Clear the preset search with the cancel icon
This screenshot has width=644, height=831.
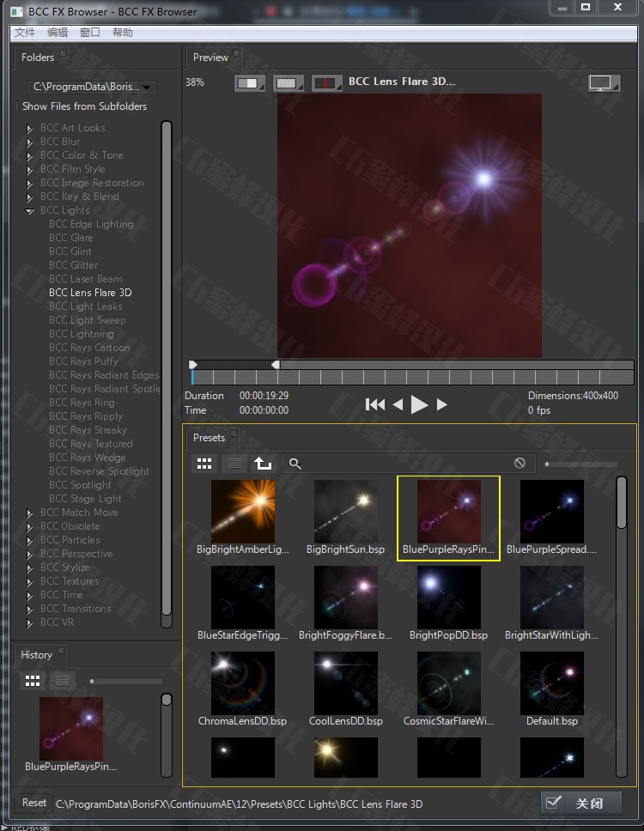(x=519, y=464)
